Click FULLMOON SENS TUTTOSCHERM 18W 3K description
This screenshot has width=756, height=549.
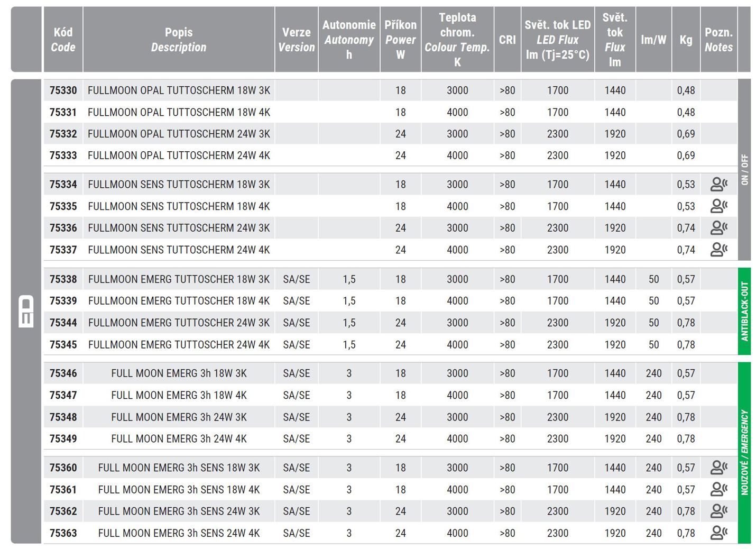(179, 184)
